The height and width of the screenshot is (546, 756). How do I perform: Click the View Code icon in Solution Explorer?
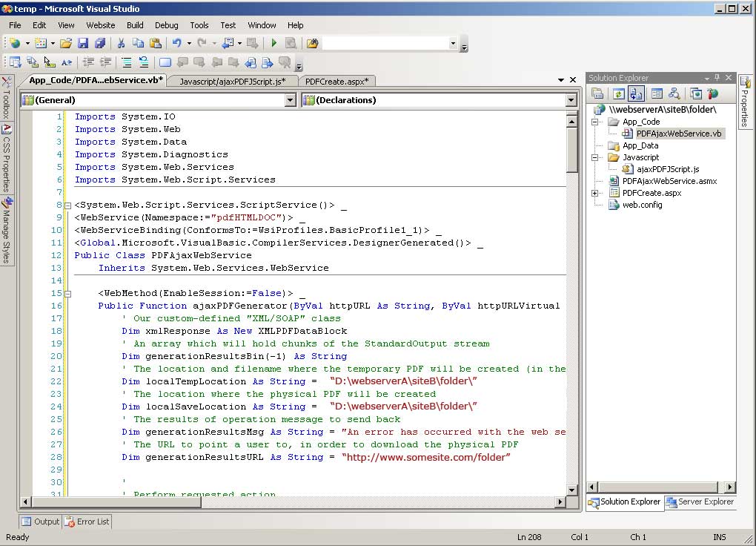coord(657,93)
